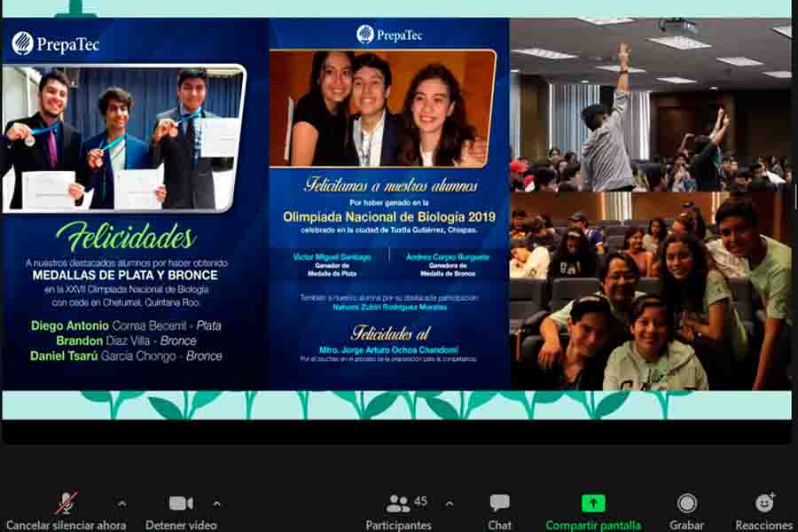Viewport: 798px width, 532px height.
Task: Click 'Diego Antonio Correa Becerril - Plata' line
Action: pos(126,325)
